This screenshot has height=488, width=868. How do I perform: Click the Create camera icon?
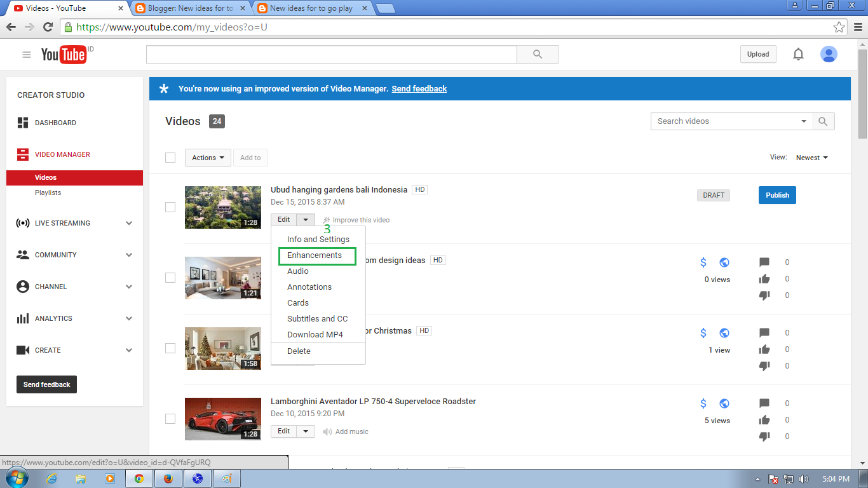click(x=23, y=350)
